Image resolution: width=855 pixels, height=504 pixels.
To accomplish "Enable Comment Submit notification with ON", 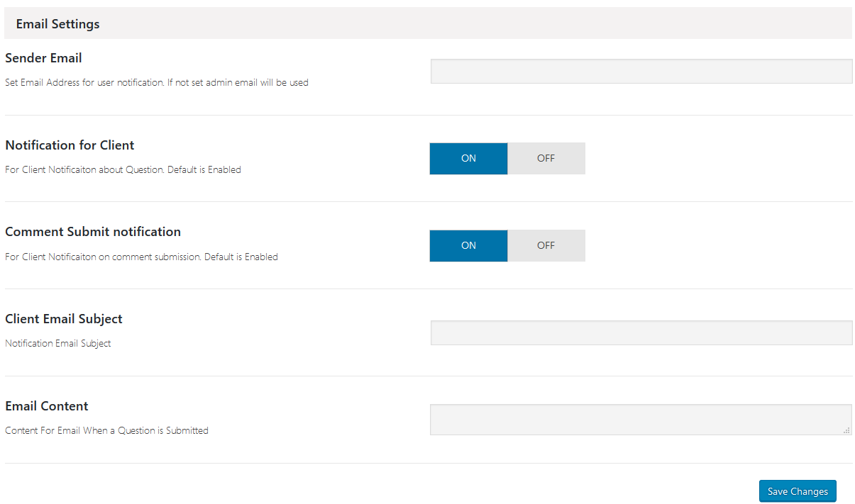I will click(x=468, y=245).
